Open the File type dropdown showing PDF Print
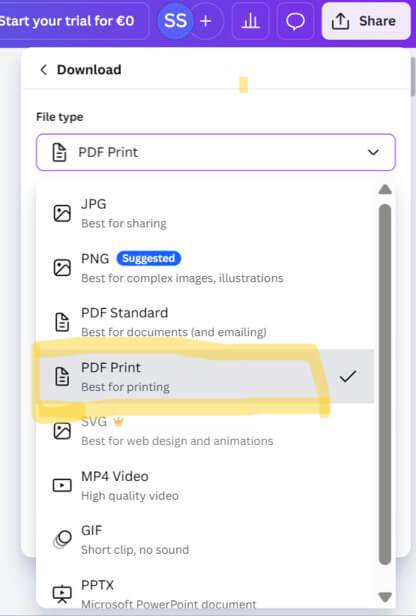416x616 pixels. point(216,152)
